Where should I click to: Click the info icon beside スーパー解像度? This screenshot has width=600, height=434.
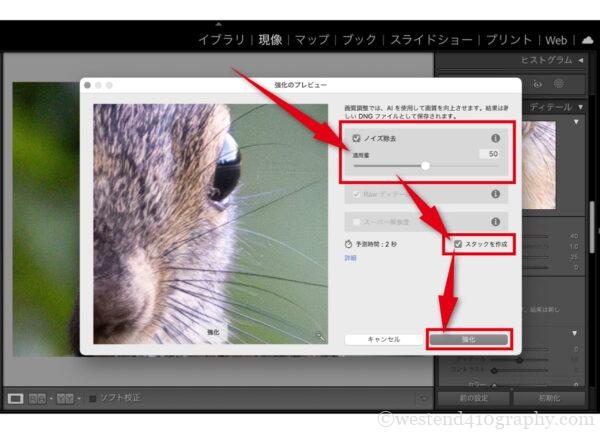495,220
